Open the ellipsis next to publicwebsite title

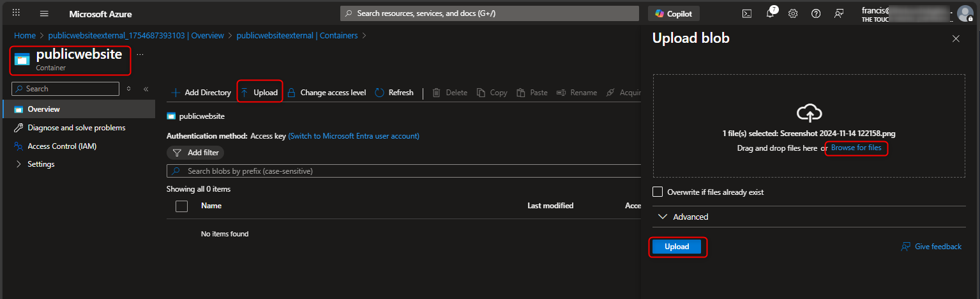tap(140, 55)
